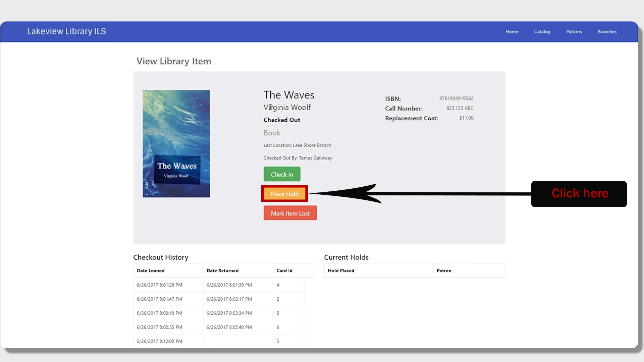Click date returned '6/26/2017 8:02:34 PM'
Viewport: 644px width, 362px height.
[x=229, y=313]
